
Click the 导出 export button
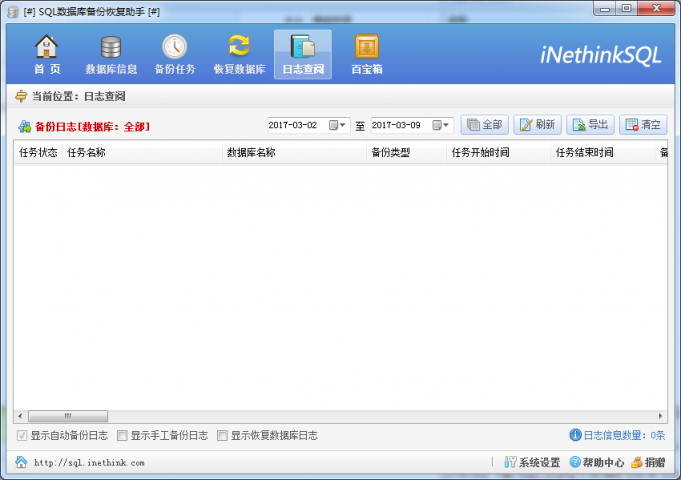(590, 125)
